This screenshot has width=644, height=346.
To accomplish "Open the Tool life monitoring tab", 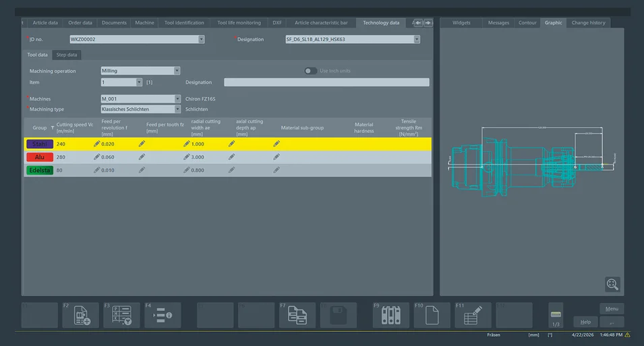I will coord(239,23).
